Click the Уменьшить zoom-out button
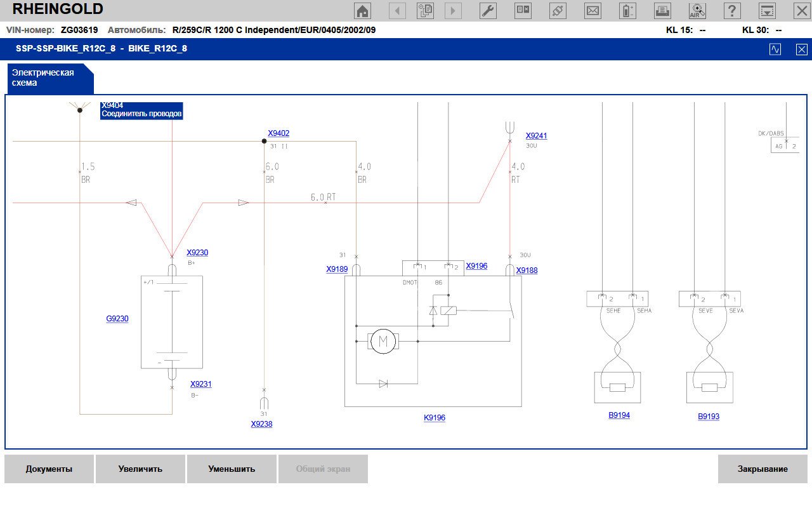This screenshot has height=508, width=812. (x=232, y=469)
